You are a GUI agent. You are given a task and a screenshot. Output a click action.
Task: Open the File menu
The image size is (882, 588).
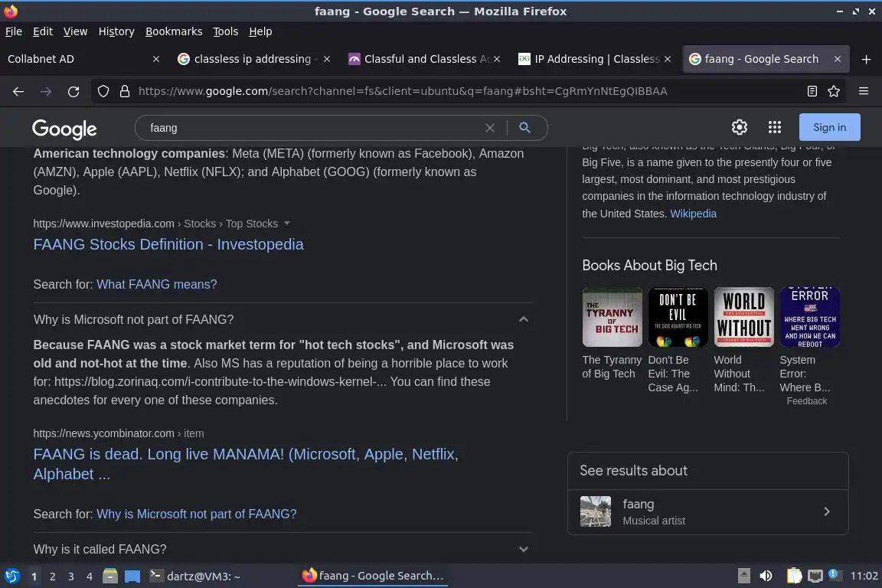pos(14,31)
